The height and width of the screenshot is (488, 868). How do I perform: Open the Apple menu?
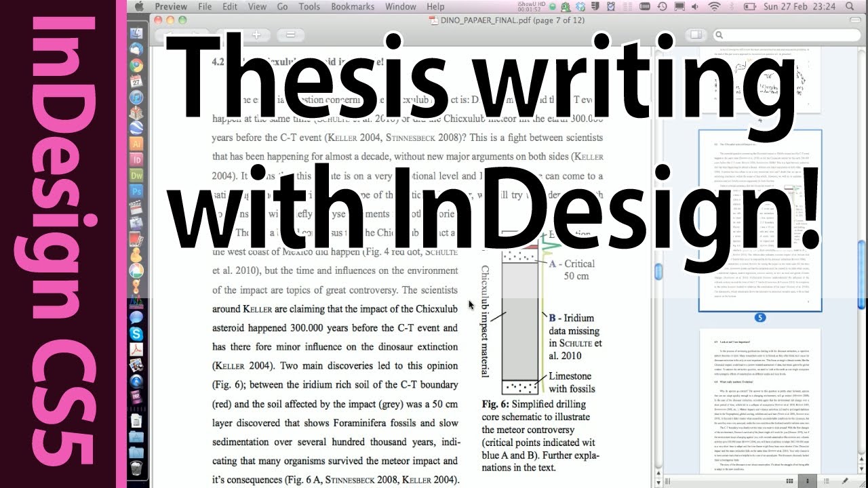pos(139,7)
